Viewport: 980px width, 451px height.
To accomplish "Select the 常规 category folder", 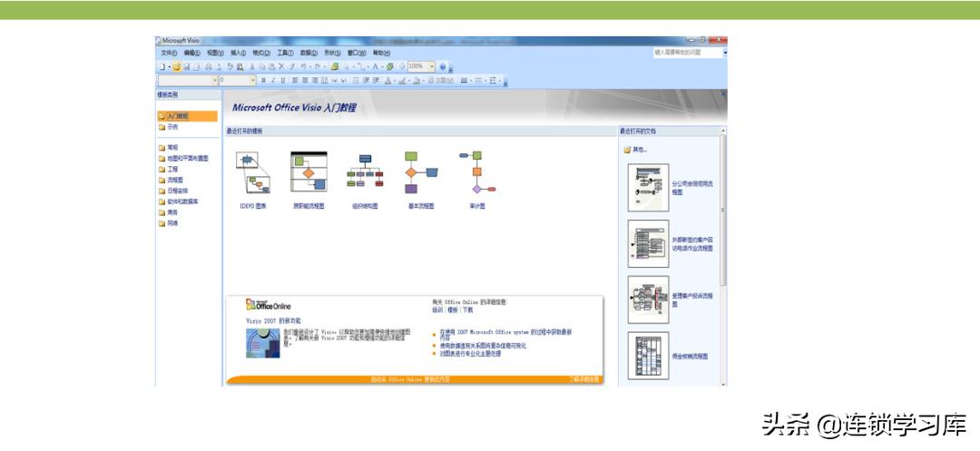I will click(x=169, y=148).
